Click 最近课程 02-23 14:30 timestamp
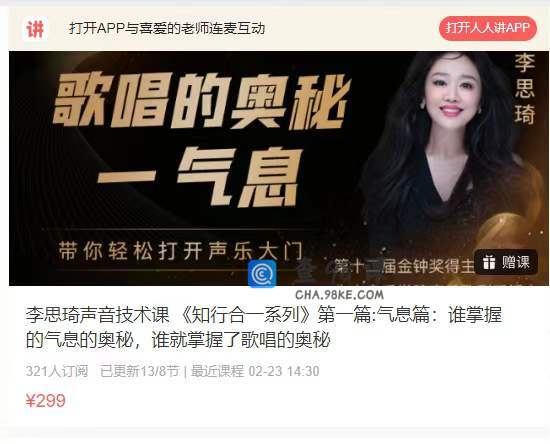 [255, 371]
